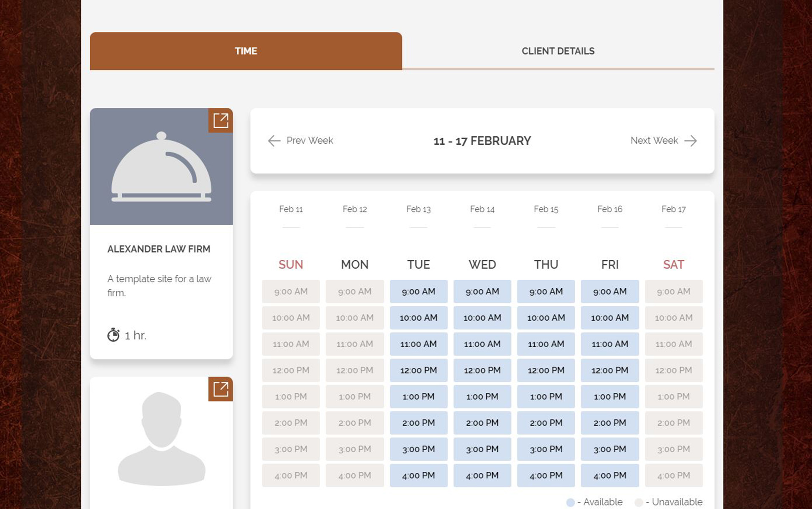The width and height of the screenshot is (812, 509).
Task: Pick Wednesday 3:00 PM slot
Action: click(x=483, y=449)
